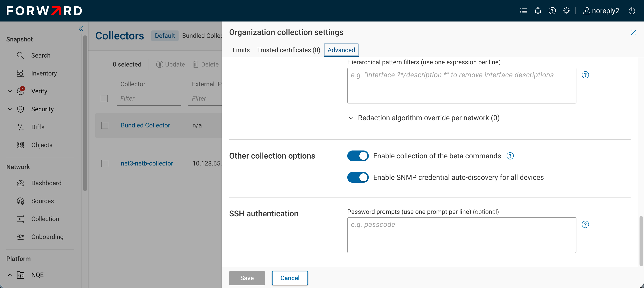The image size is (644, 288).
Task: Click the NQE code icon
Action: (x=21, y=275)
